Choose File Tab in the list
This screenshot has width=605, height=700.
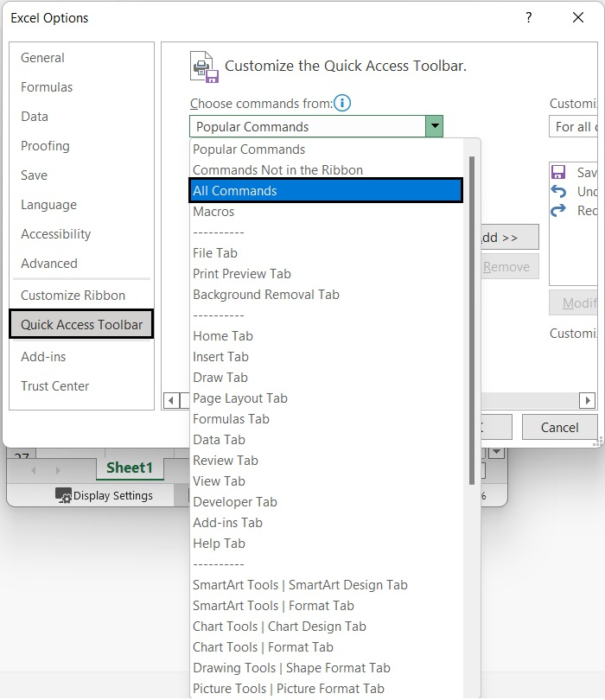(326, 253)
